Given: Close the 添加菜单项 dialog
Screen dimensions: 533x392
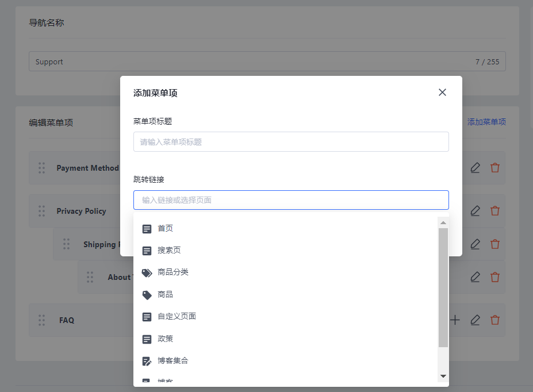Looking at the screenshot, I should coord(442,93).
